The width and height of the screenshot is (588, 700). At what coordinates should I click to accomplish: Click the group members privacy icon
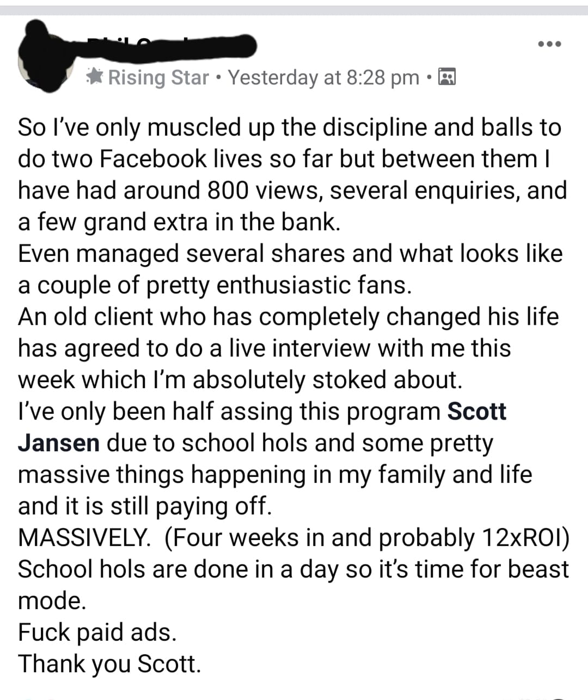[x=447, y=77]
